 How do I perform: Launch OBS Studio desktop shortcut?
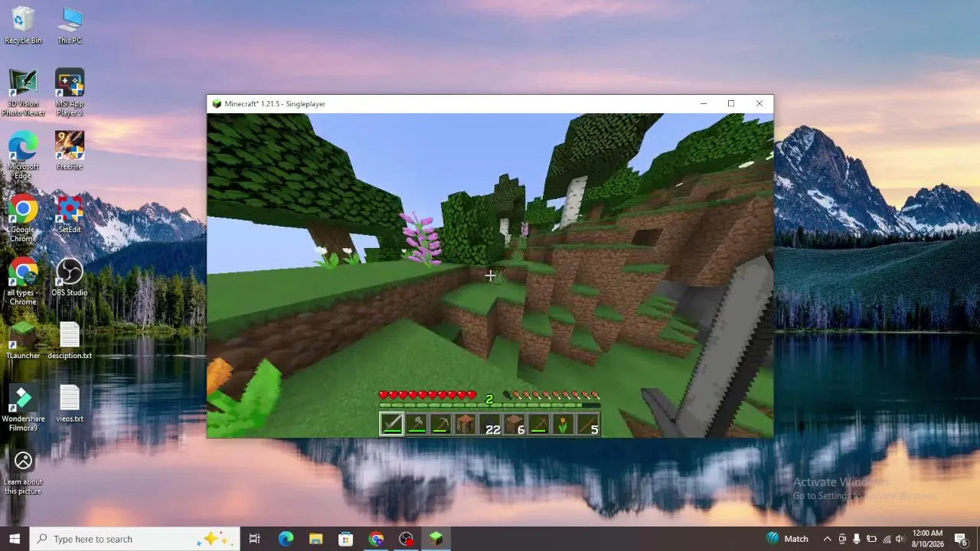(x=70, y=276)
